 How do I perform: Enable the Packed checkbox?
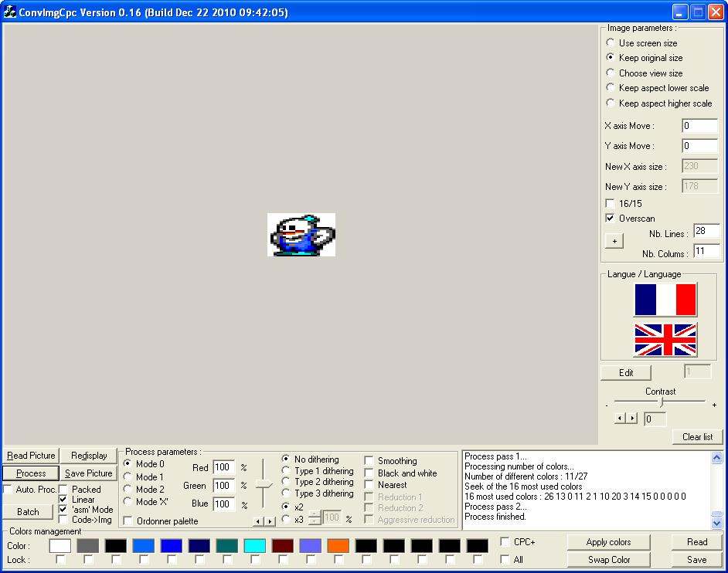pos(63,489)
